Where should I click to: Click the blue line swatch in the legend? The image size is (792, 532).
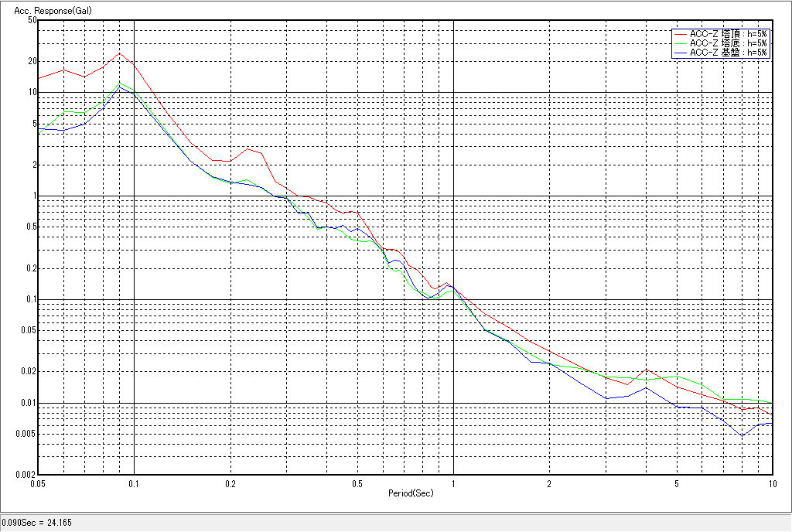point(680,53)
